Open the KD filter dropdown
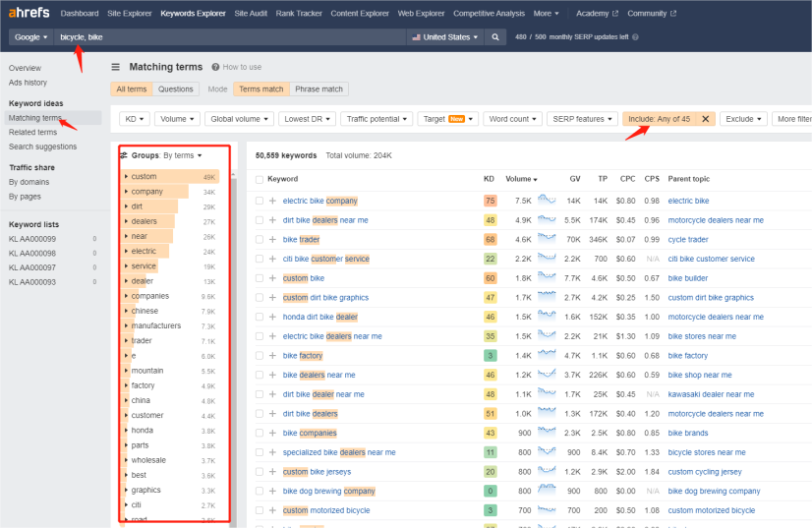812x528 pixels. click(x=134, y=119)
